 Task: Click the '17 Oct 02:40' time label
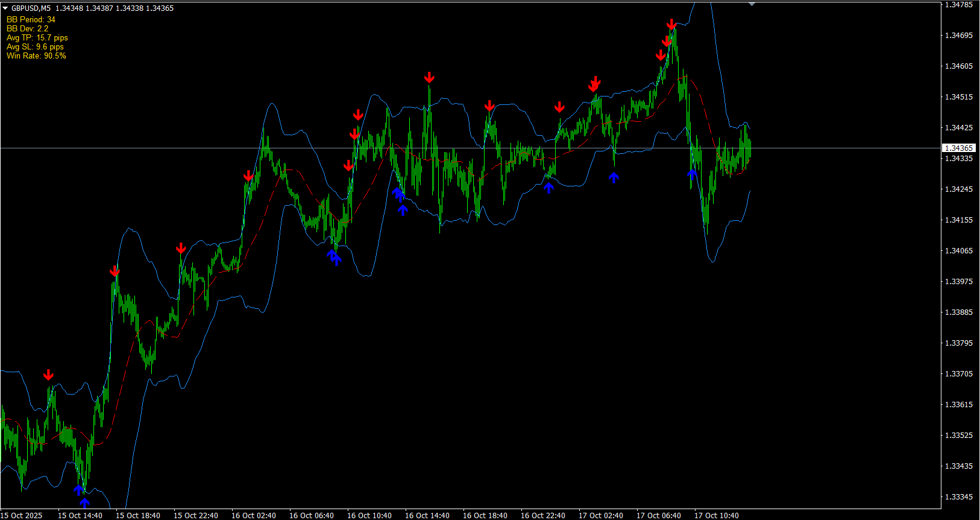click(601, 516)
